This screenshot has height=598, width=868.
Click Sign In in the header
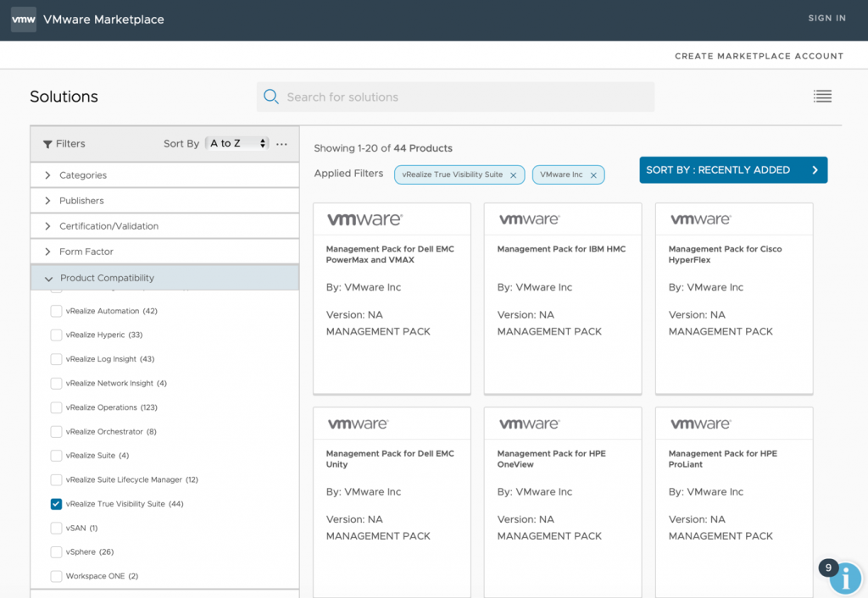pyautogui.click(x=826, y=19)
